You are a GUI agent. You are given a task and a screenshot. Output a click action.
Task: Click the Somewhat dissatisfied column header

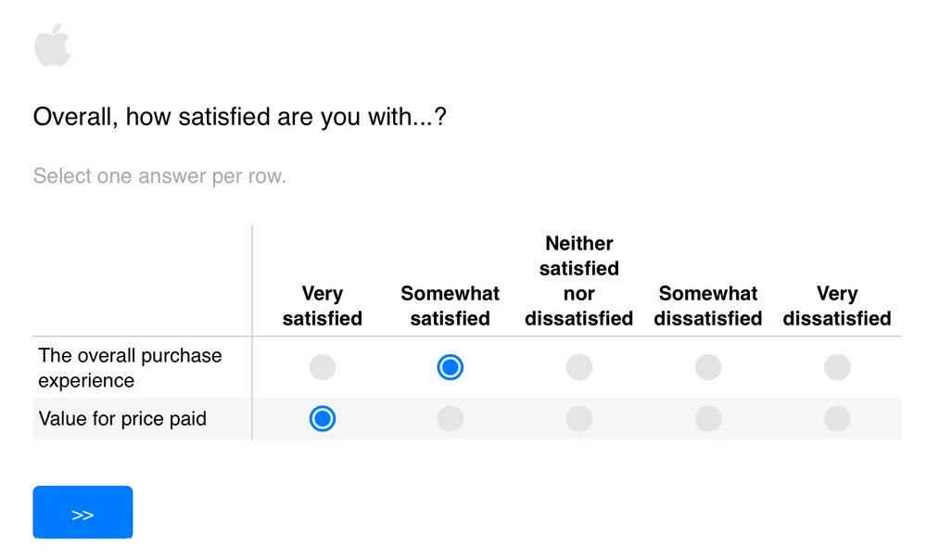[x=707, y=306]
